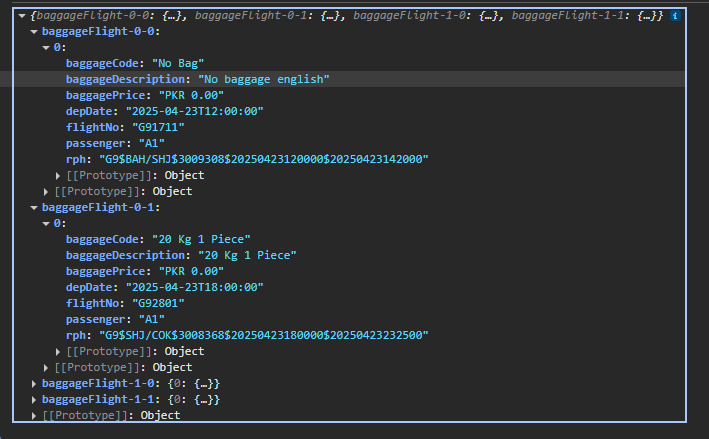
Task: Collapse index 0 under baggageFlight-0-0
Action: [x=47, y=47]
